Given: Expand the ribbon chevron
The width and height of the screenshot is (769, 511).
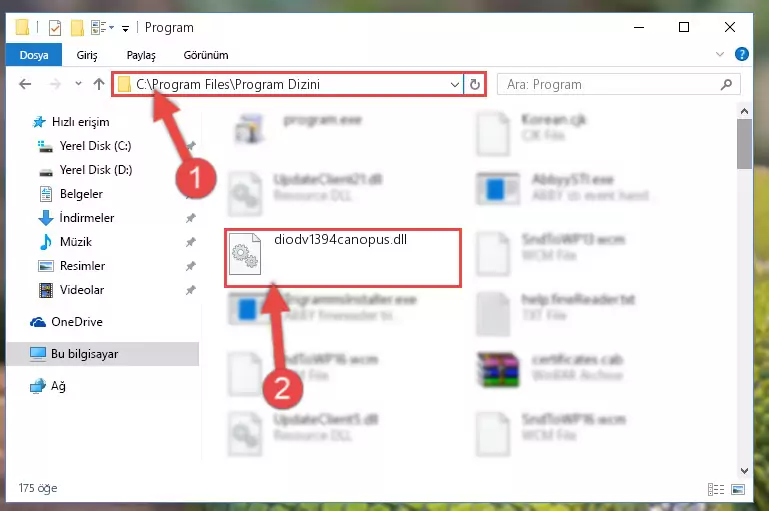Looking at the screenshot, I should click(x=719, y=54).
